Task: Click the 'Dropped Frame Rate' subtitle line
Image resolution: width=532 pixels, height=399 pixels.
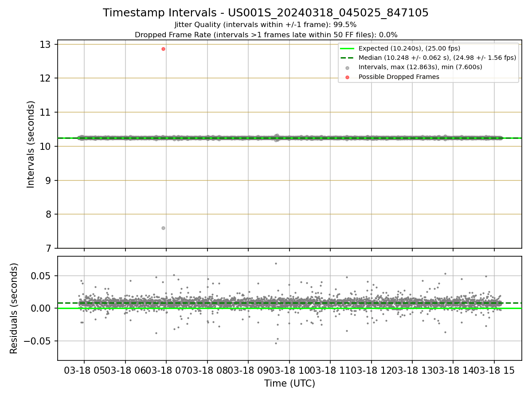Action: click(266, 35)
